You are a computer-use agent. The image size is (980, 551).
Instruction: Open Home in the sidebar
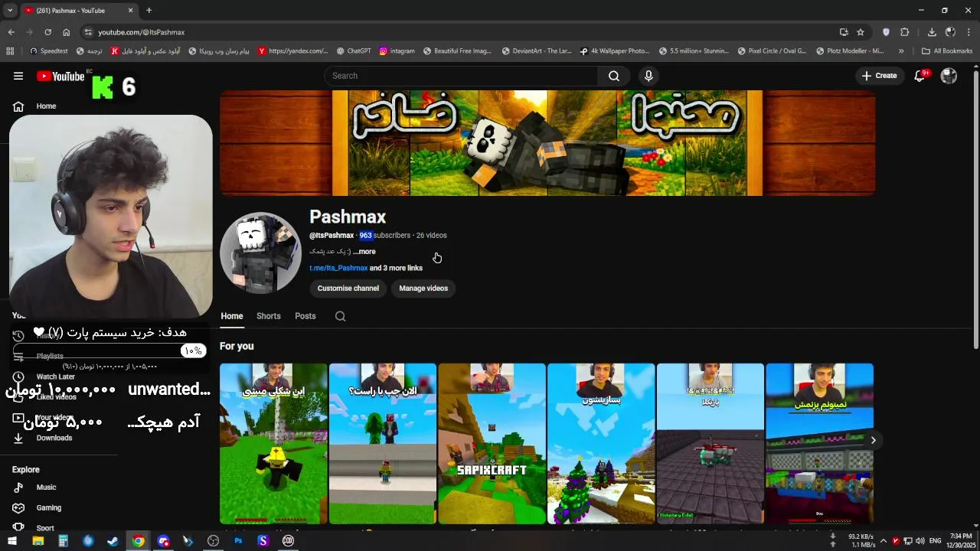(46, 106)
